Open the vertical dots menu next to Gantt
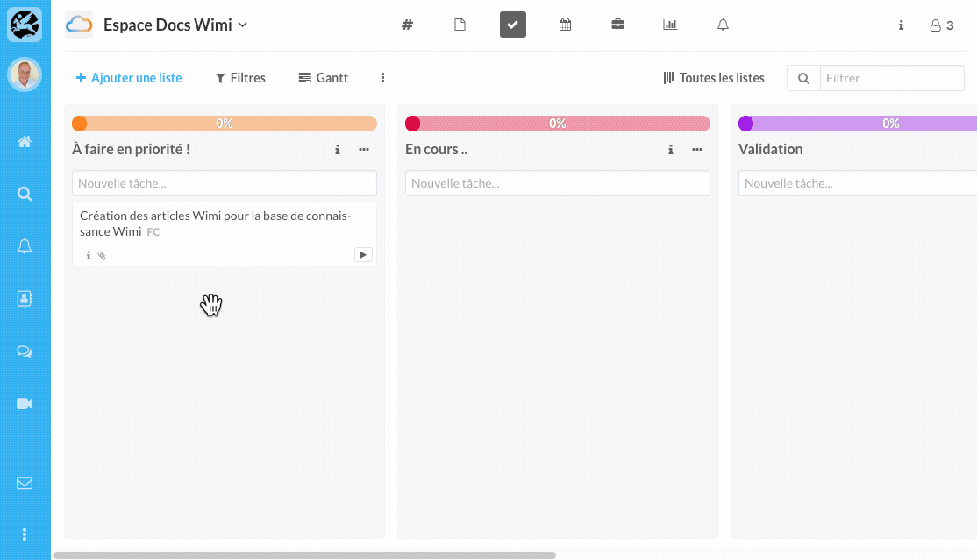This screenshot has width=977, height=560. click(x=383, y=78)
